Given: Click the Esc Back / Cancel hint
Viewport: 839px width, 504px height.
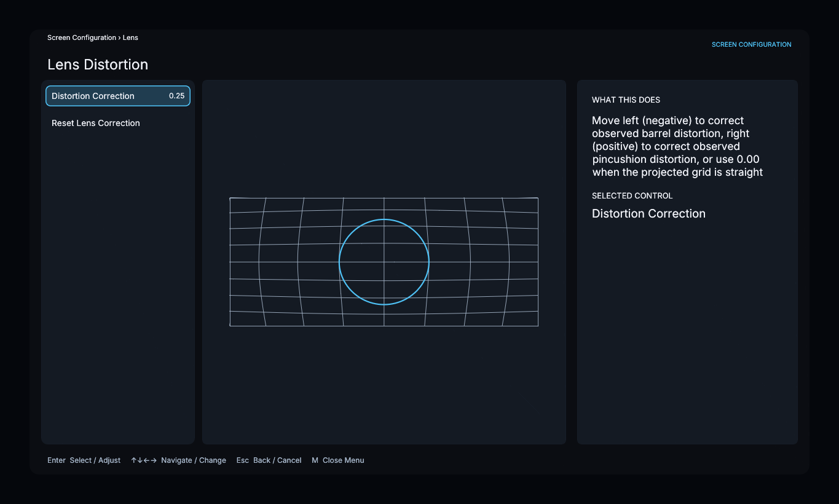Looking at the screenshot, I should pyautogui.click(x=269, y=460).
